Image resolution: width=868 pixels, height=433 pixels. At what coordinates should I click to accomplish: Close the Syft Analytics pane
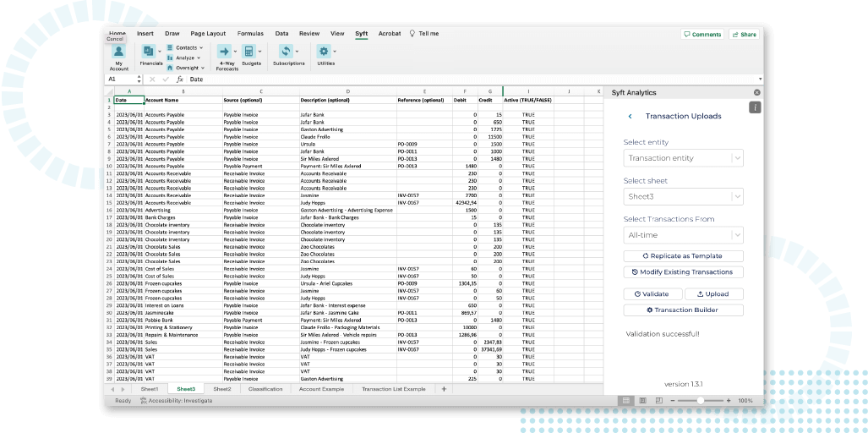point(756,92)
